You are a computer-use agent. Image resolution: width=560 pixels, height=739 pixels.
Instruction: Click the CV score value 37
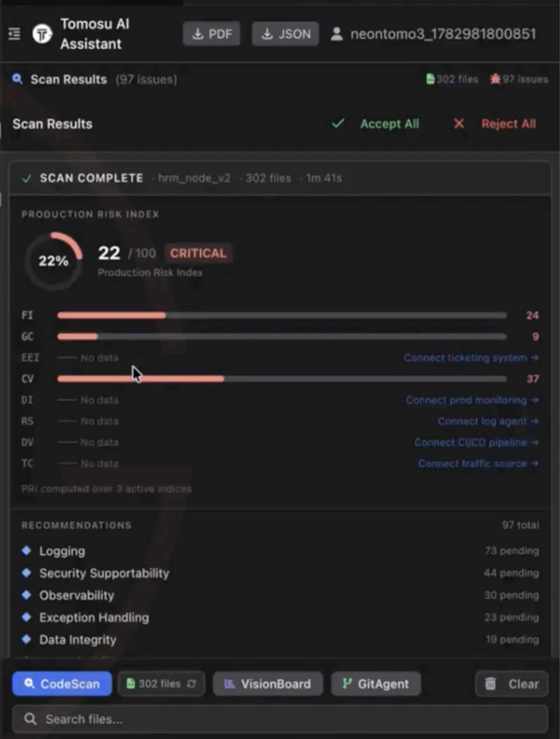point(532,379)
